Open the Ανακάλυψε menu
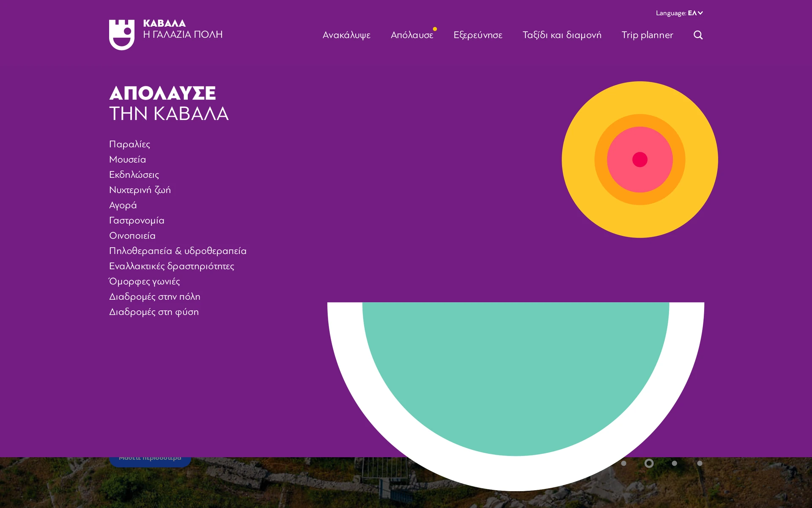 (x=346, y=35)
